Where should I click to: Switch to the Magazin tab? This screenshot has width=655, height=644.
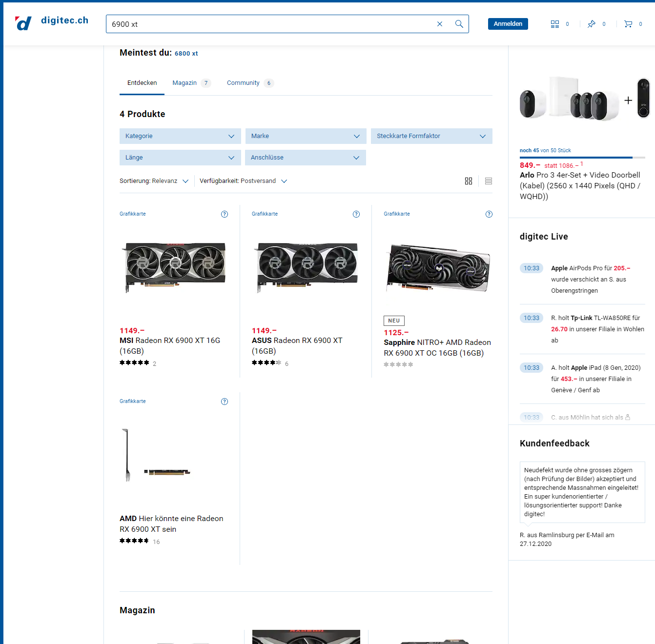click(x=191, y=83)
